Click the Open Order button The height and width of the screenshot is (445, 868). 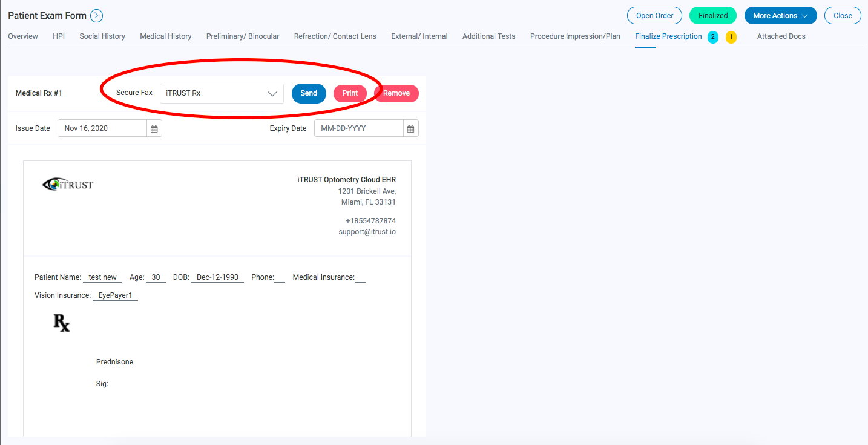tap(654, 15)
